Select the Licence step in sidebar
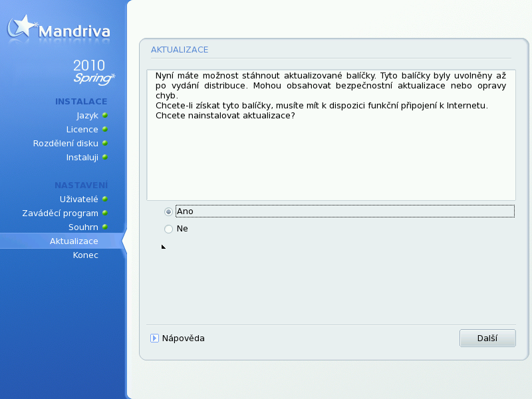The image size is (532, 399). pos(82,129)
